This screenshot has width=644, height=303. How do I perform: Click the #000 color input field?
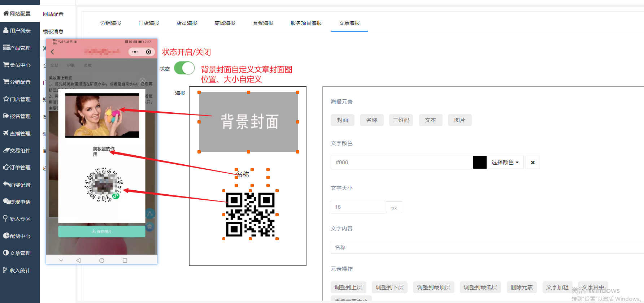pos(402,163)
